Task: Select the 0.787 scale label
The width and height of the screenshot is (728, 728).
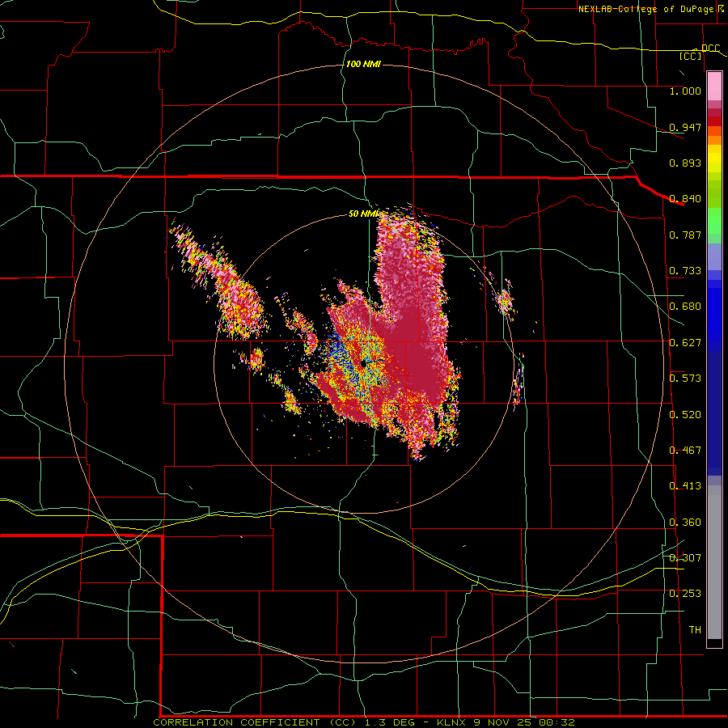Action: click(x=685, y=235)
